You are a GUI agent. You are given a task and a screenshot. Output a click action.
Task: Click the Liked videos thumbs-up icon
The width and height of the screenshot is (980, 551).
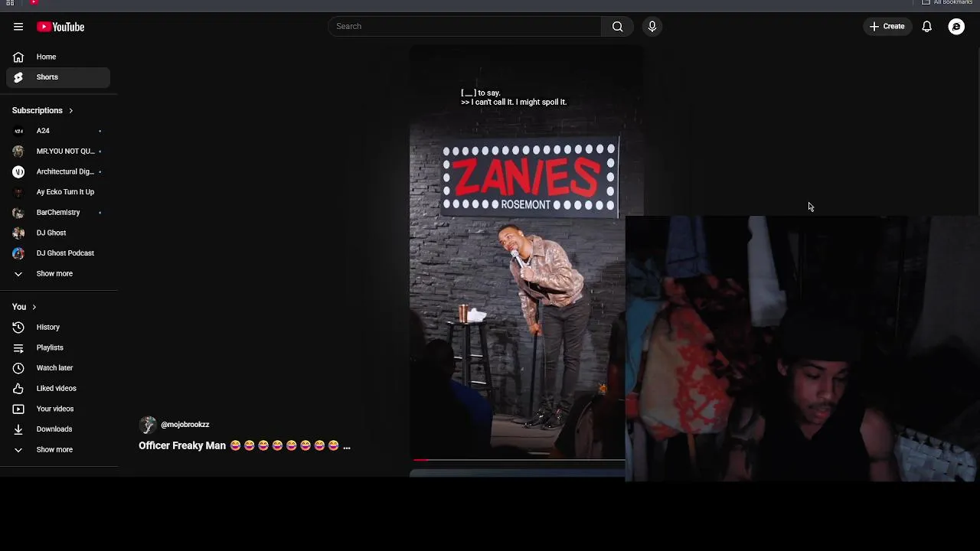pyautogui.click(x=18, y=389)
